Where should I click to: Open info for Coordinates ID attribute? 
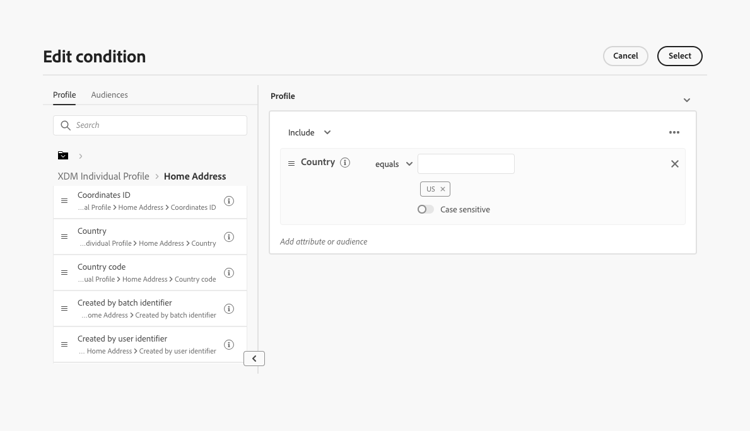click(229, 201)
